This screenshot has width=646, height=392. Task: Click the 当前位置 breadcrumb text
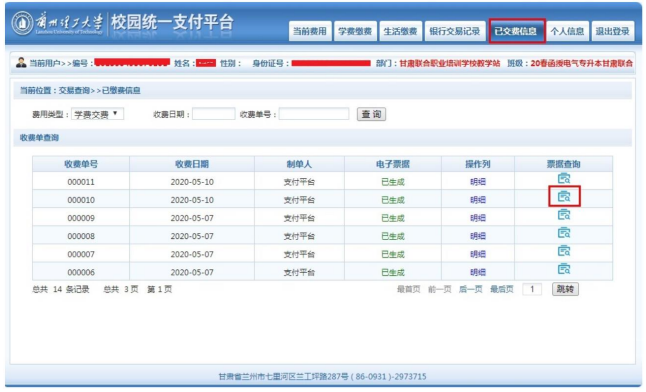click(x=80, y=90)
